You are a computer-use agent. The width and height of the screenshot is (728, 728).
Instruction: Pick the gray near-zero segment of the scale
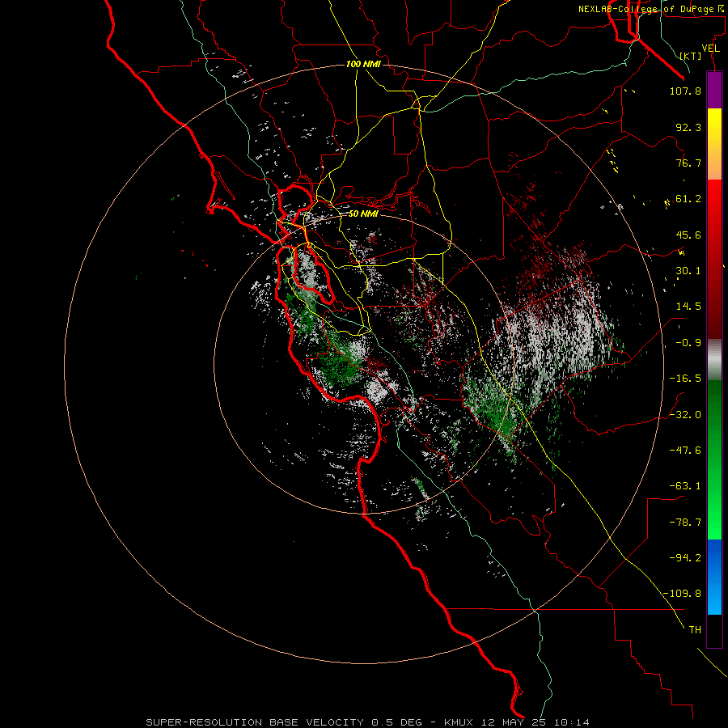(714, 359)
